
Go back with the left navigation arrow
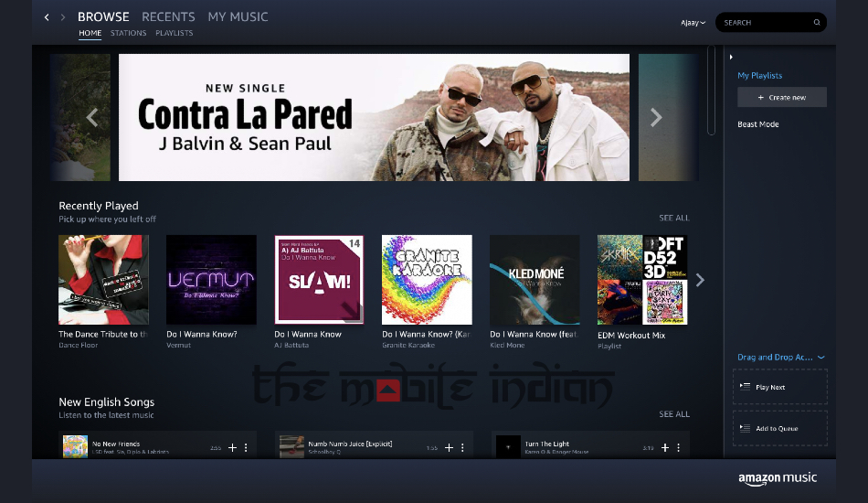tap(47, 17)
